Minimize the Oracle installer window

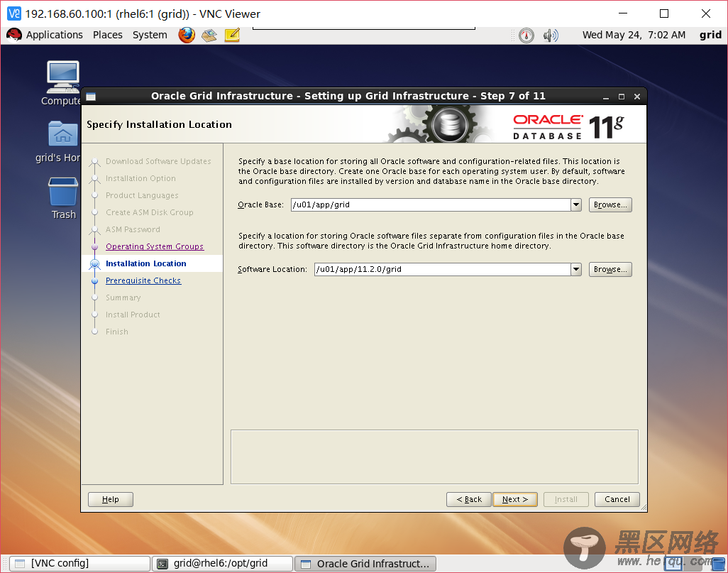605,97
